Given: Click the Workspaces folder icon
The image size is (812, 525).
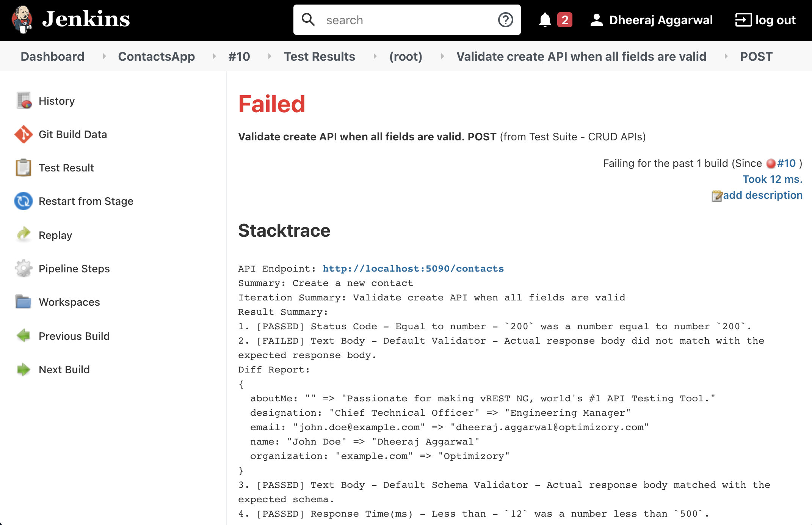Looking at the screenshot, I should (x=24, y=302).
